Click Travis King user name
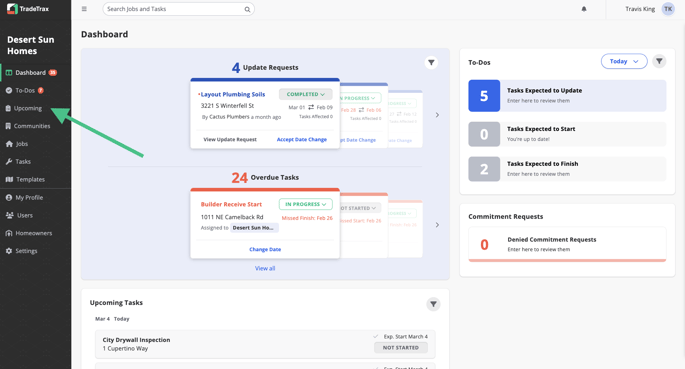685x369 pixels. point(640,9)
